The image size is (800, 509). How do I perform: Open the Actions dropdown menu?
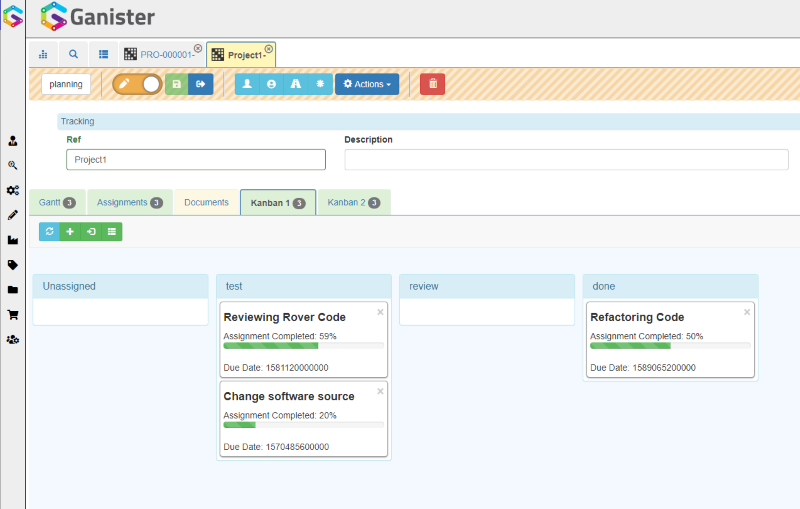[x=367, y=84]
